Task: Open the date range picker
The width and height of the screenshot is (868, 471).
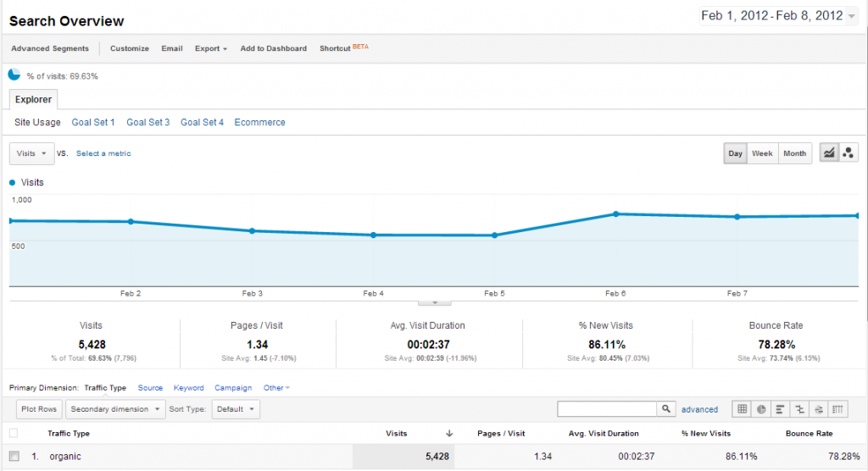Action: point(778,15)
